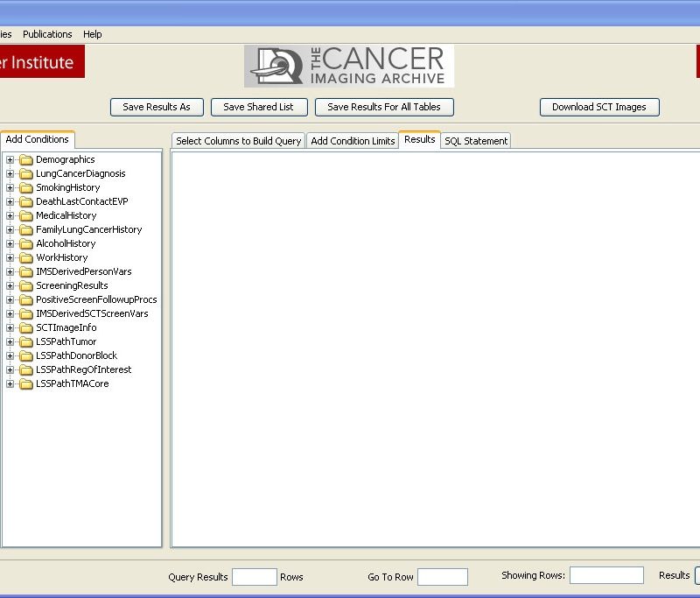Select the PositiveScreenFollowupProcs label in tree
Screen dimensions: 700x598
pos(96,299)
